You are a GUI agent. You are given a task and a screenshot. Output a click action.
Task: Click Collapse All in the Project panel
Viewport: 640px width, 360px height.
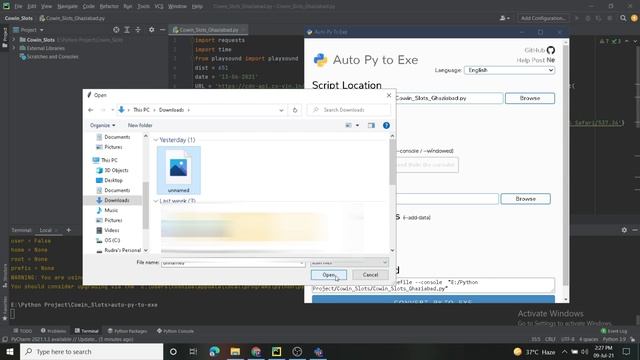pyautogui.click(x=138, y=30)
